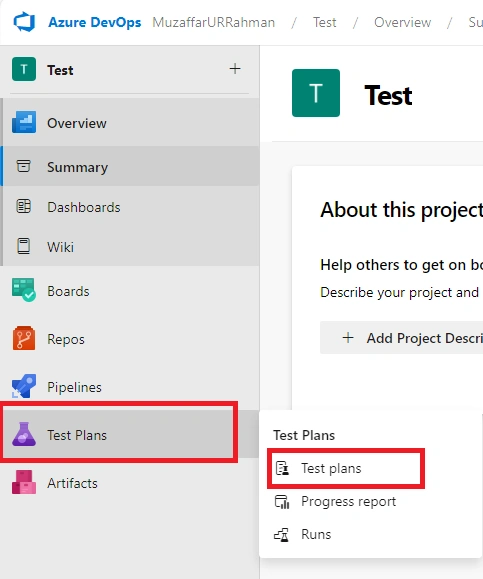The width and height of the screenshot is (483, 579).
Task: Click the About this project heading
Action: [x=401, y=209]
